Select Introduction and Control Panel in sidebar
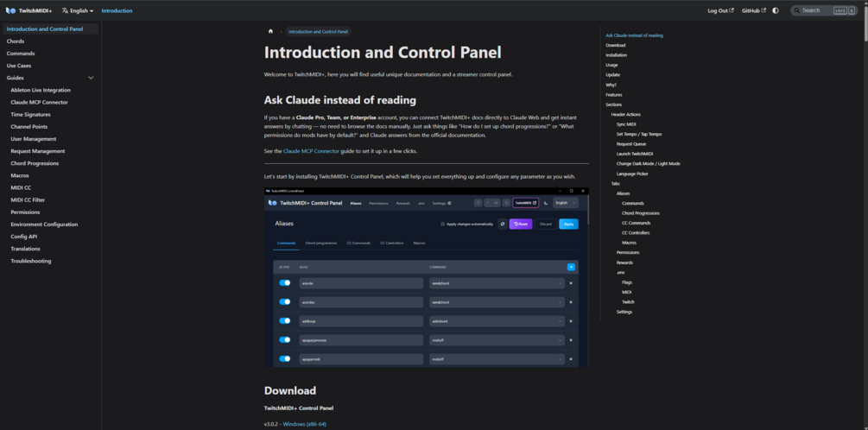Image resolution: width=868 pixels, height=430 pixels. click(x=50, y=28)
